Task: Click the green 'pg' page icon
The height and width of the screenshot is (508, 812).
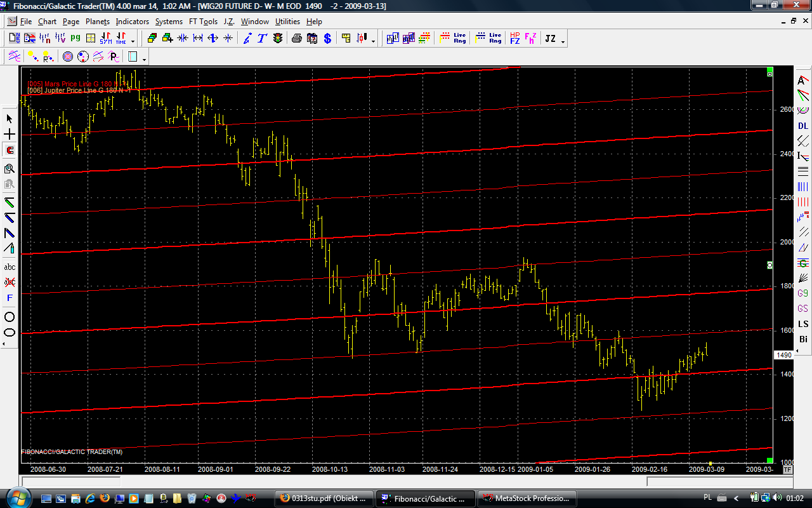Action: point(75,38)
